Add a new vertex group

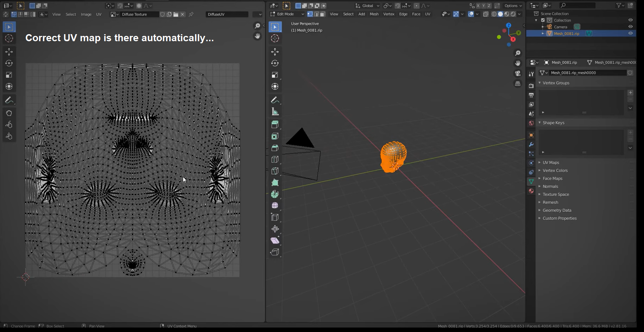pyautogui.click(x=630, y=93)
